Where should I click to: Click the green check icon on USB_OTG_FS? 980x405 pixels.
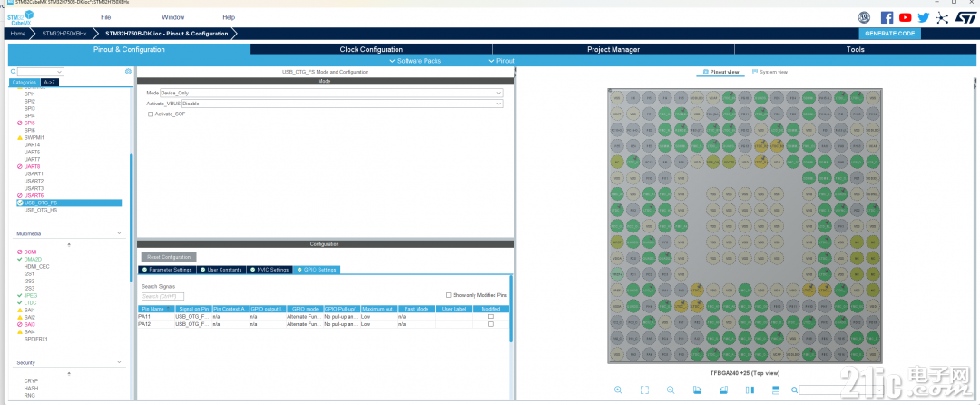[x=20, y=202]
